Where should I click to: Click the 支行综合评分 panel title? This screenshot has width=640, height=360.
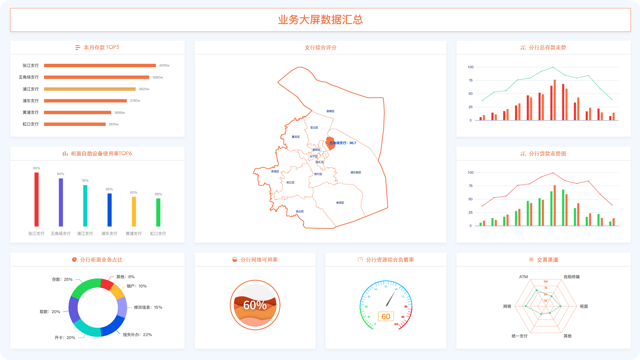(320, 48)
